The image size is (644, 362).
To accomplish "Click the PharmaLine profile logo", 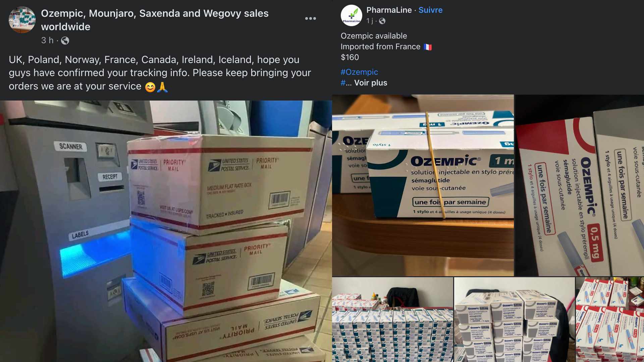I will click(x=351, y=15).
